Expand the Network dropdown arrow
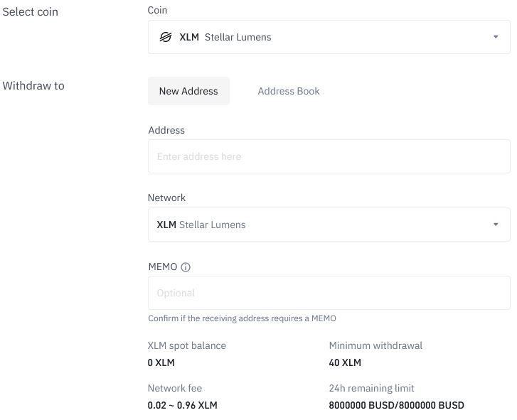This screenshot has width=517, height=420. [x=496, y=225]
